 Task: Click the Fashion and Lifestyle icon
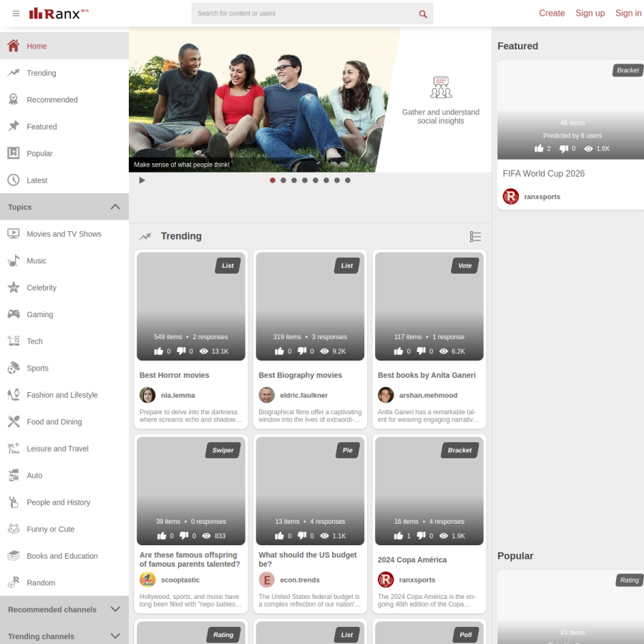(14, 395)
